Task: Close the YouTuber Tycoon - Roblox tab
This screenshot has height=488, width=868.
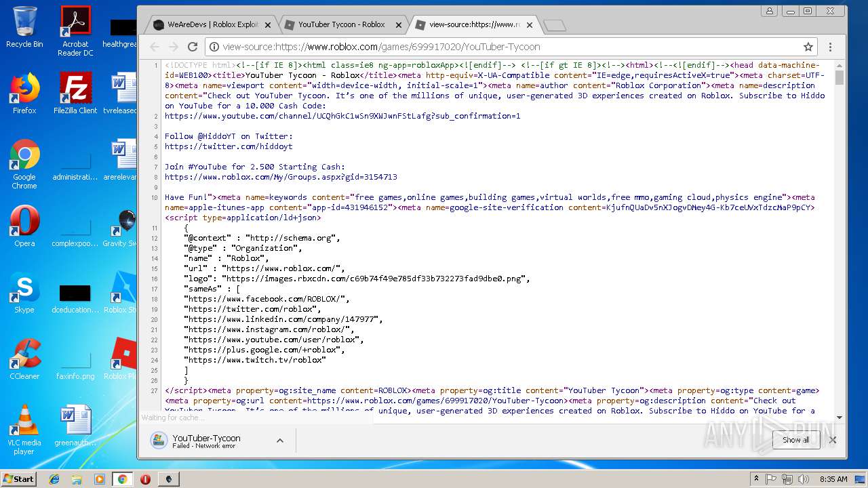Action: (398, 25)
